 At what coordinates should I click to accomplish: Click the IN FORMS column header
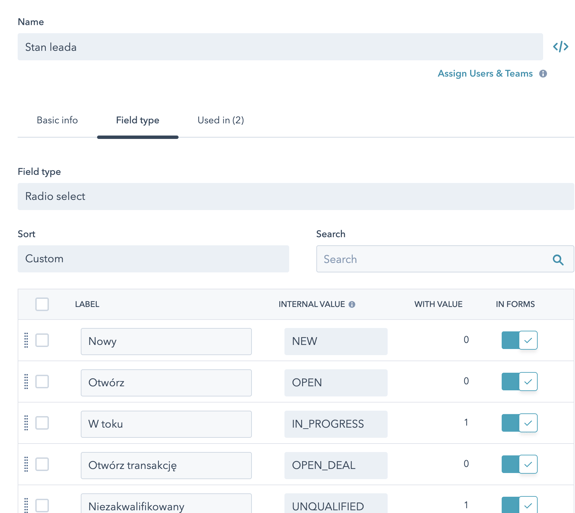click(515, 304)
